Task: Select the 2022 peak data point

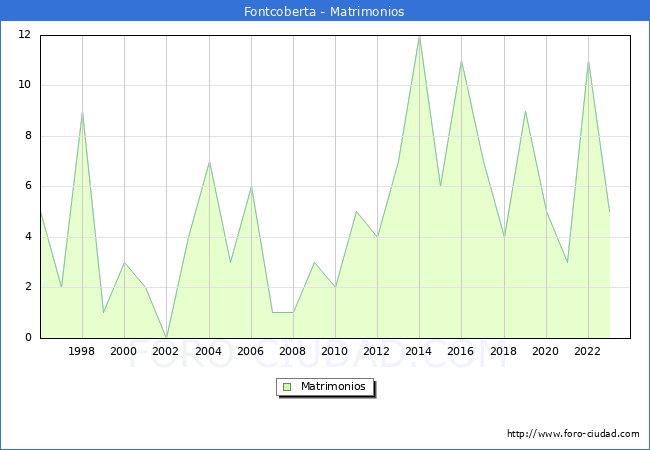Action: pyautogui.click(x=588, y=61)
